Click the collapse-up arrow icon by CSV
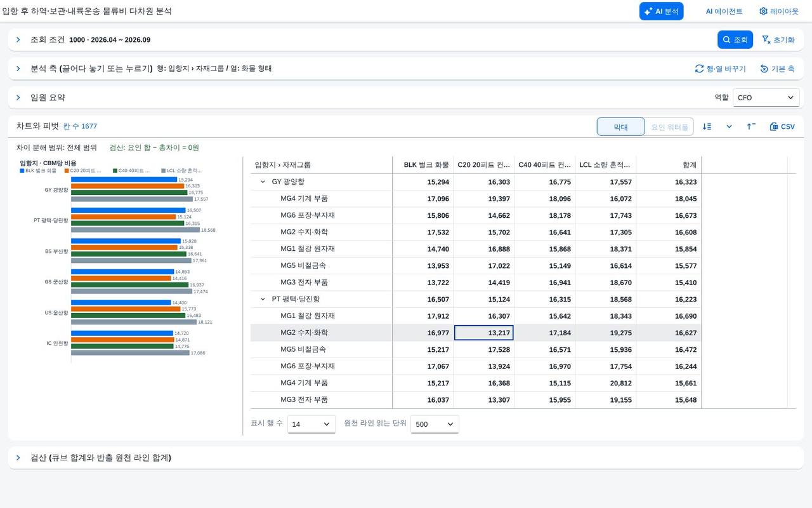Viewport: 812px width, 508px height. 751,126
